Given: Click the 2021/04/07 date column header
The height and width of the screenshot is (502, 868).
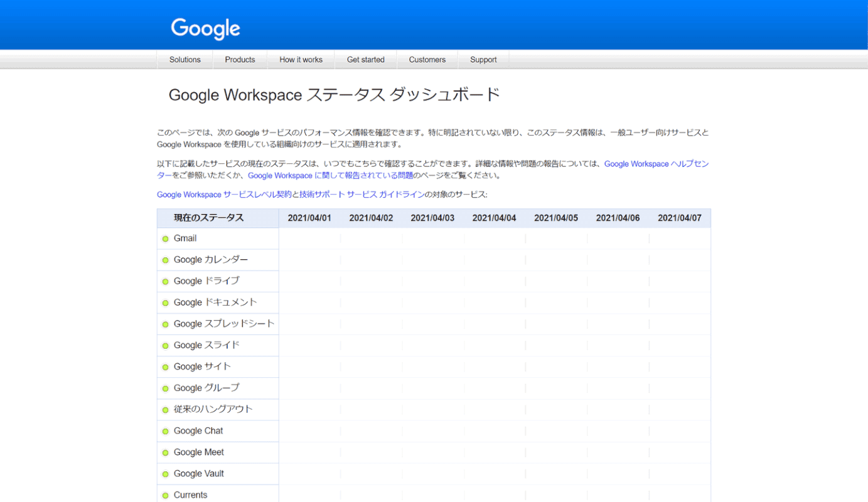Looking at the screenshot, I should tap(680, 218).
